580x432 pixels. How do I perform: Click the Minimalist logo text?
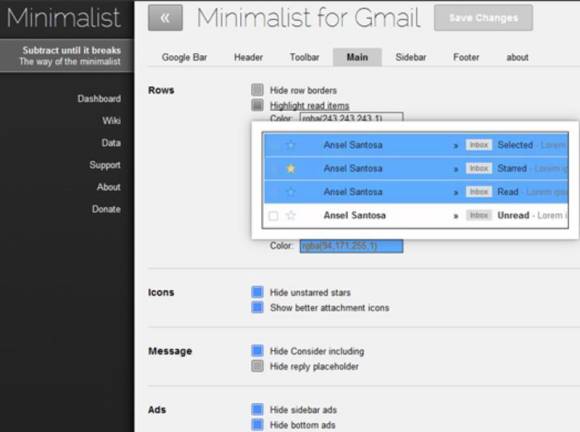(x=64, y=17)
